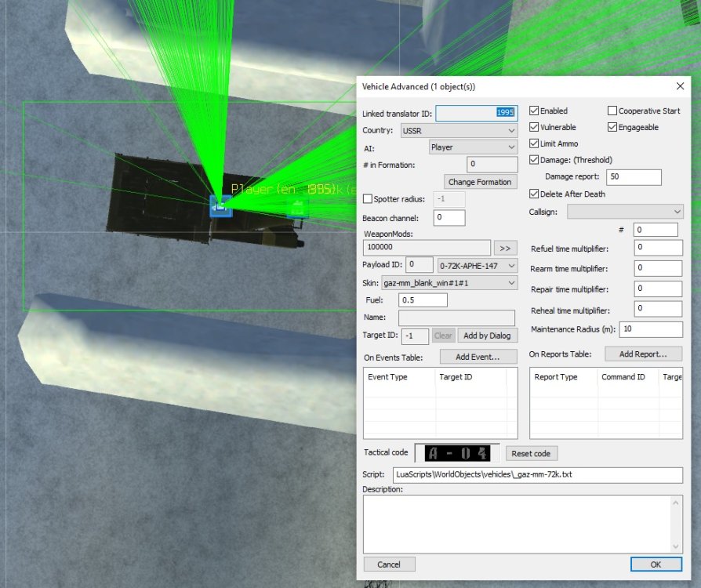Expand the AI dropdown set to Player
This screenshot has width=701, height=588.
(474, 147)
